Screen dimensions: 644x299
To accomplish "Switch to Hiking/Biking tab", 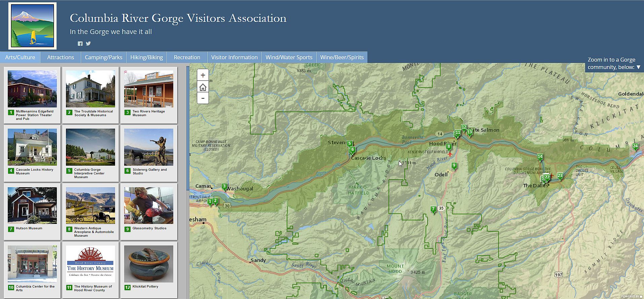I will [x=147, y=57].
